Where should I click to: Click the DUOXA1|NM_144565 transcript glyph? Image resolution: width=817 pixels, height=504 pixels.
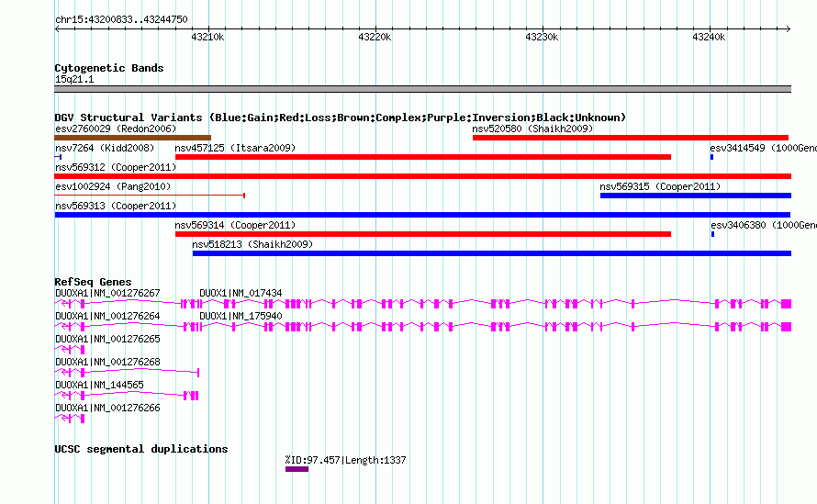tap(126, 395)
